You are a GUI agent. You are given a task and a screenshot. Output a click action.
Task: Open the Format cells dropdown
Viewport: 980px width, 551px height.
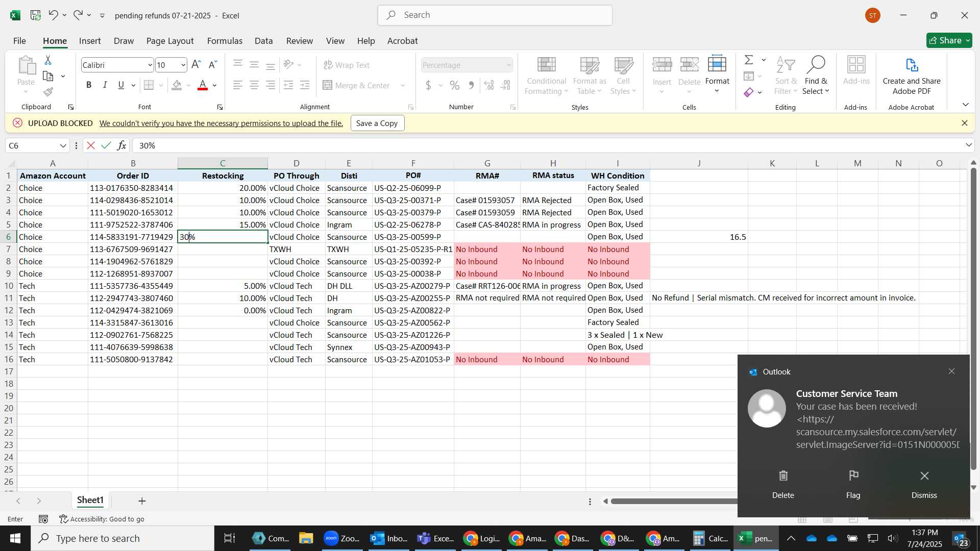tap(717, 76)
